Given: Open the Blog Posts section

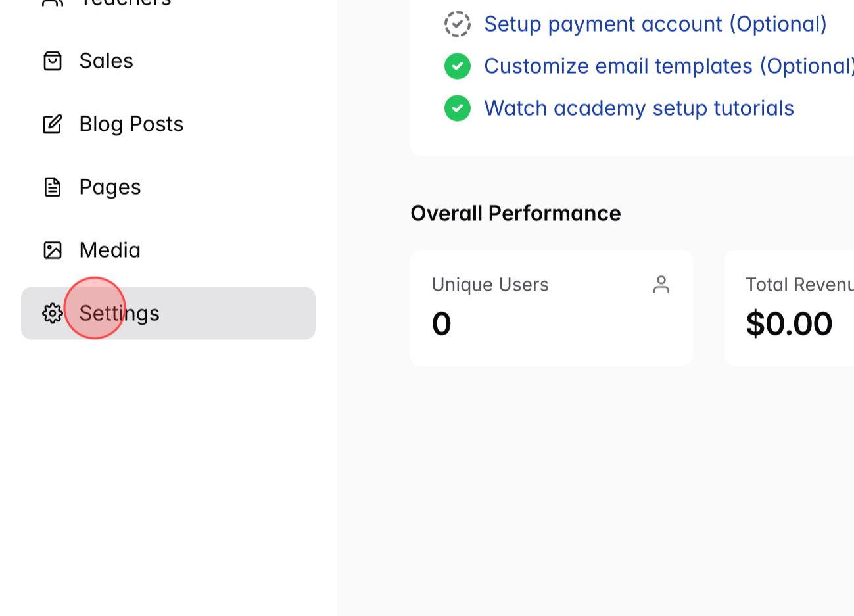Looking at the screenshot, I should click(131, 124).
